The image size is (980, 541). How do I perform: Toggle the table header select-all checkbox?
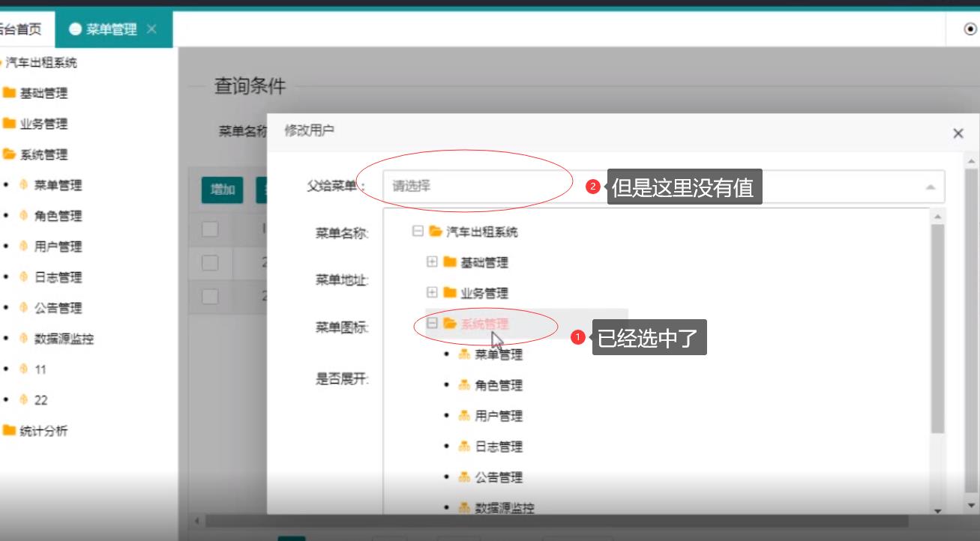[x=210, y=229]
